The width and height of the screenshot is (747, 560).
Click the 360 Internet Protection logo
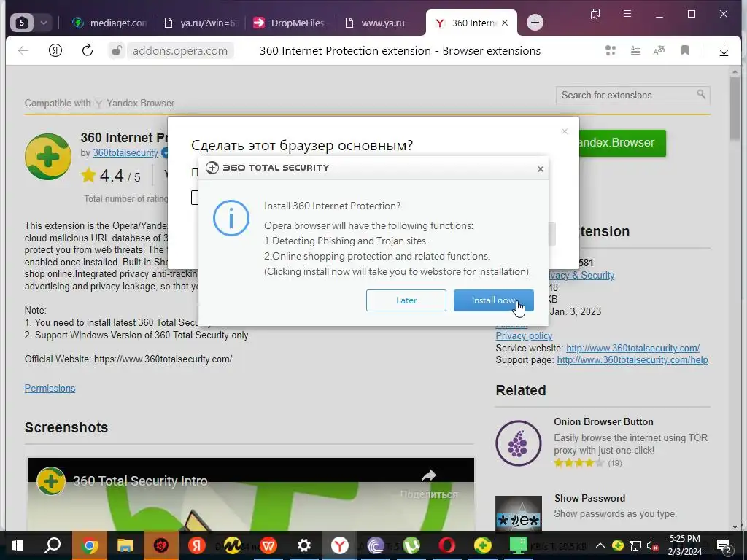coord(48,157)
